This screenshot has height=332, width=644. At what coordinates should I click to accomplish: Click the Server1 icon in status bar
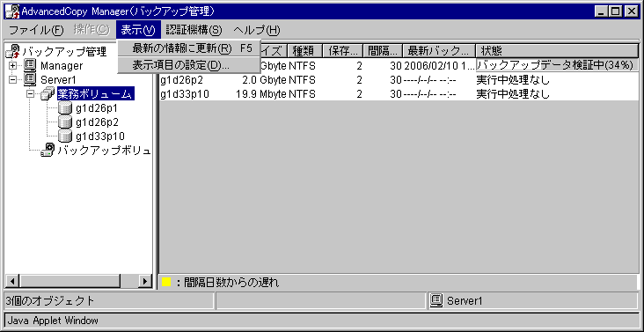tap(436, 301)
